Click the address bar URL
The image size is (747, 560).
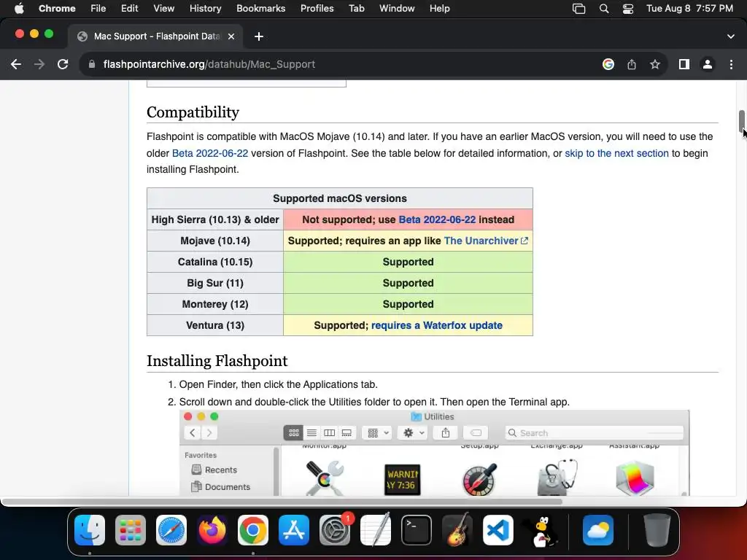pos(209,64)
